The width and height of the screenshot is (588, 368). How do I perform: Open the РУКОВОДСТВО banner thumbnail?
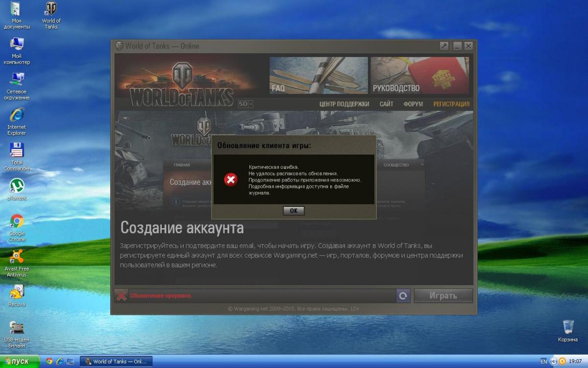(x=420, y=75)
